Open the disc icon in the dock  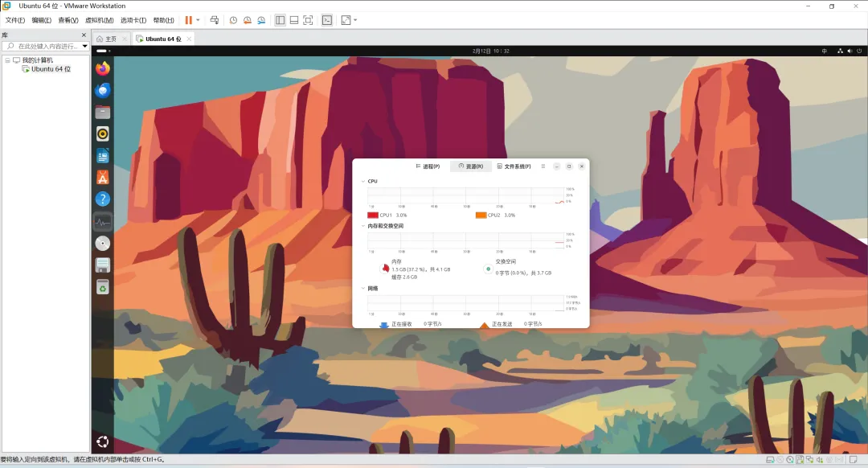[102, 244]
